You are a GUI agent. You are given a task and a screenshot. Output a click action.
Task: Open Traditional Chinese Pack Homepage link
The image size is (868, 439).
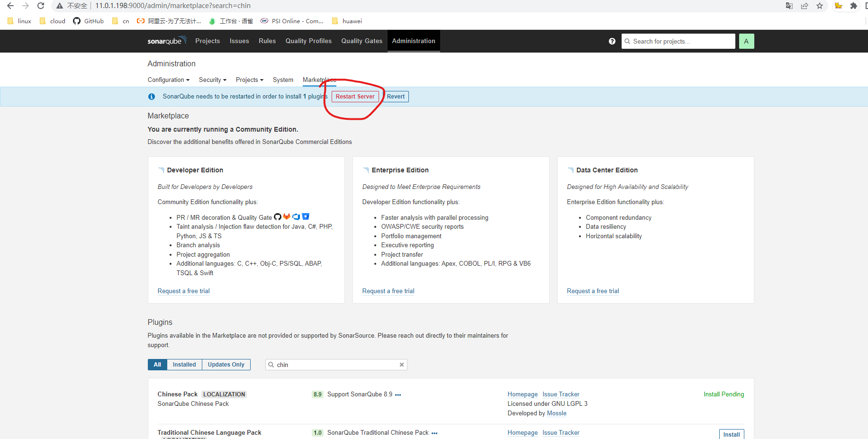523,433
